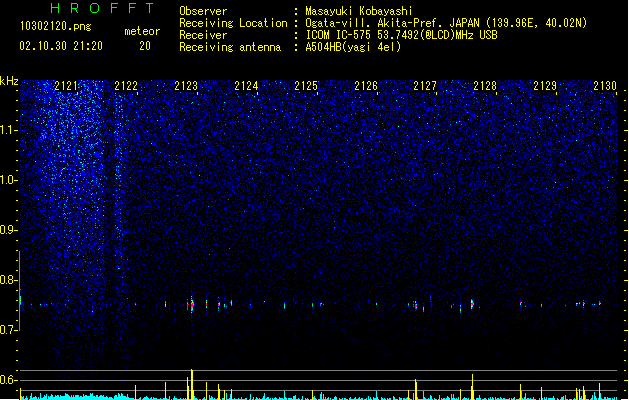This screenshot has width=629, height=400.
Task: Click time marker 2129
Action: 545,86
